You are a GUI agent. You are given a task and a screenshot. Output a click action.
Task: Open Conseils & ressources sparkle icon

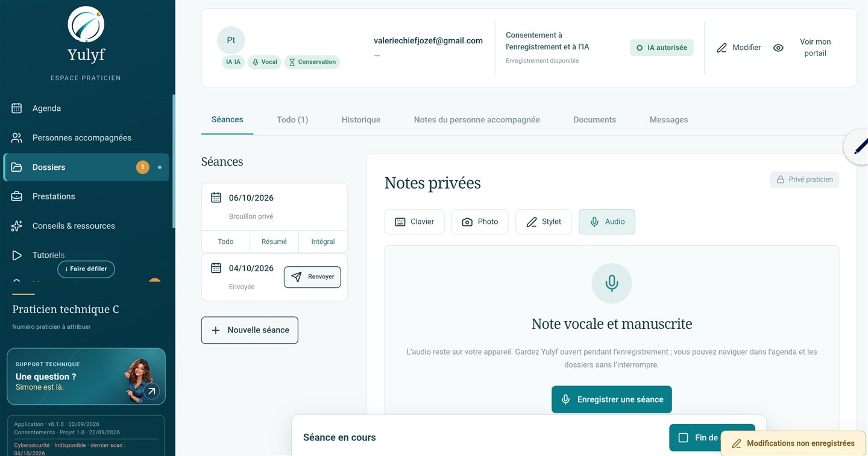tap(17, 226)
